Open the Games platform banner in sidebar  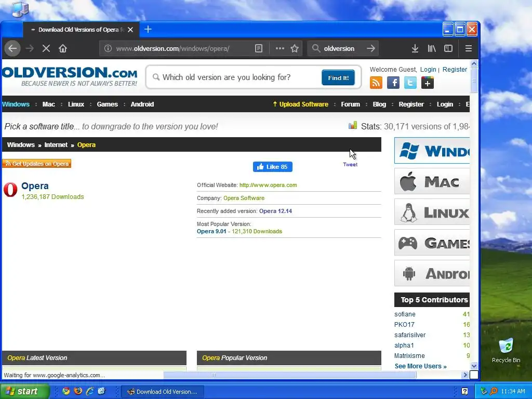click(x=432, y=243)
